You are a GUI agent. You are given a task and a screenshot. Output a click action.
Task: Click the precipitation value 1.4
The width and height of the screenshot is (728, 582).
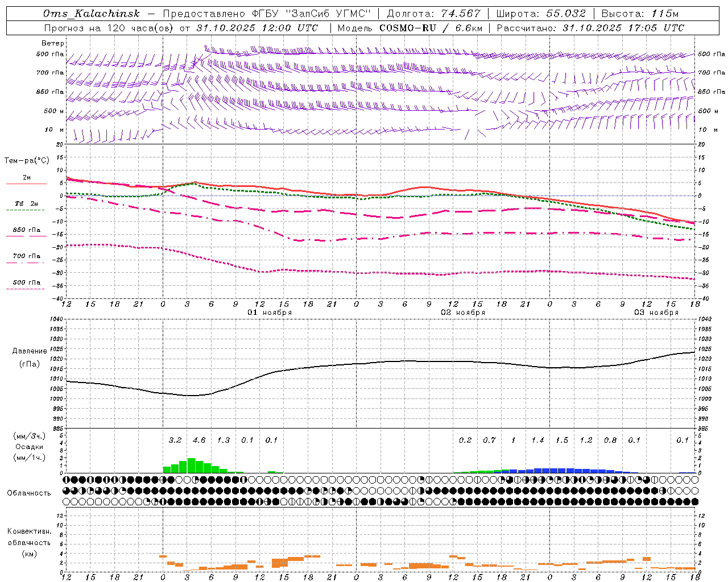click(x=537, y=440)
